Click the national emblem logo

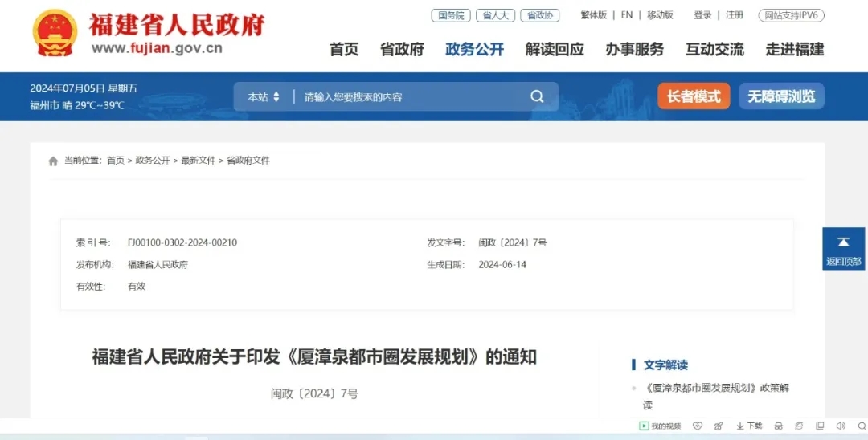pyautogui.click(x=55, y=33)
